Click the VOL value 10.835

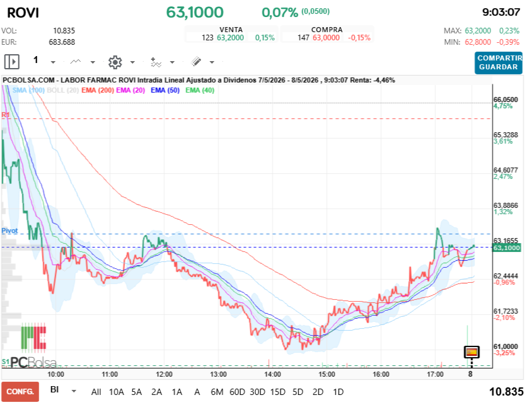pyautogui.click(x=64, y=31)
